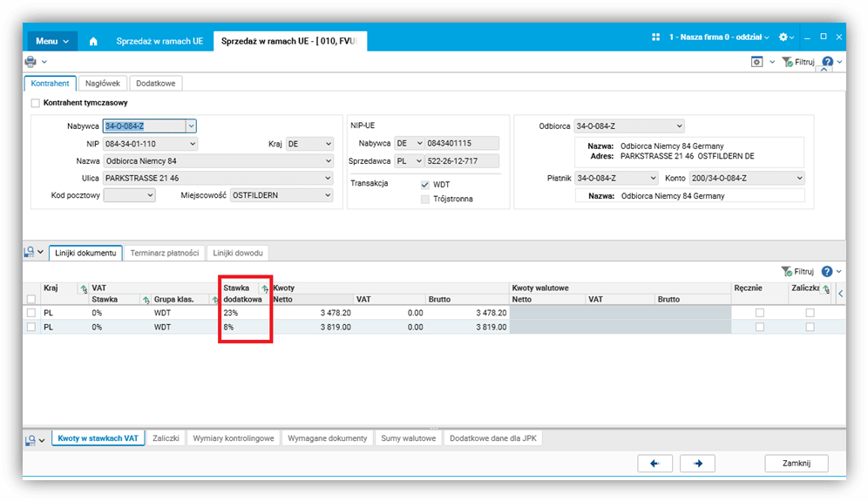Click sort icon beside the Kraj column header
868x502 pixels.
coord(85,288)
